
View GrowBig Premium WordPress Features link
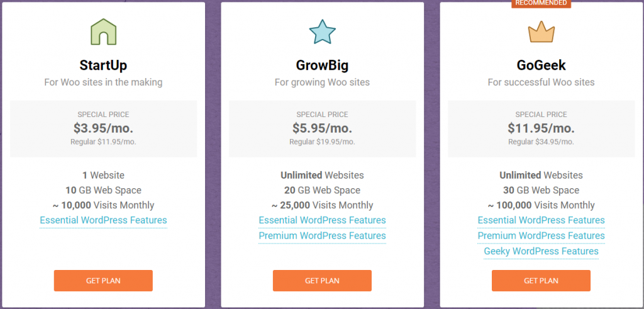point(322,235)
